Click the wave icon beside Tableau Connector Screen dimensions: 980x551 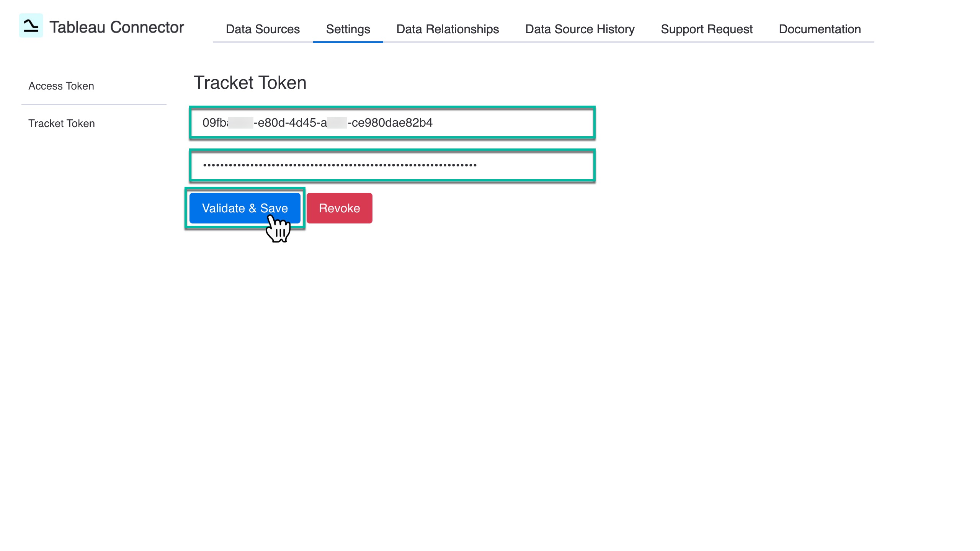pos(31,26)
